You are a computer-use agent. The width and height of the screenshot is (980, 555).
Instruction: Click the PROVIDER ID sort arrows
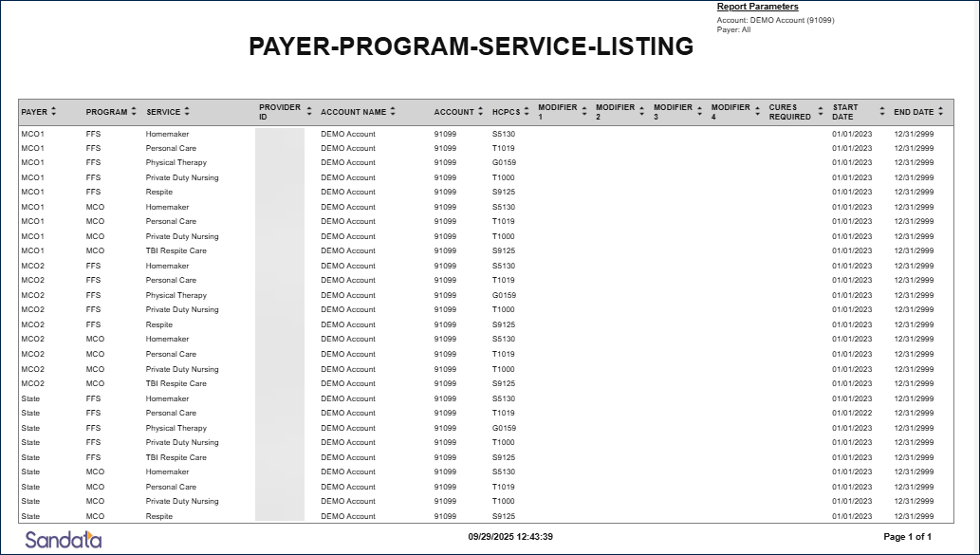point(309,112)
